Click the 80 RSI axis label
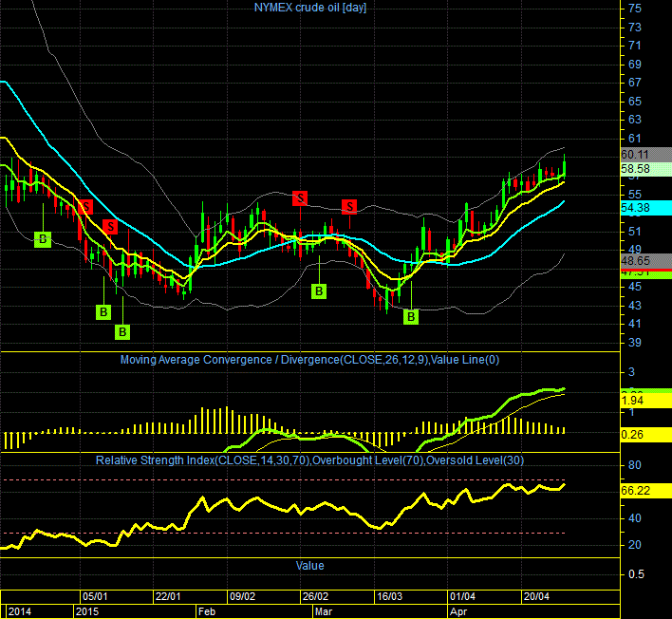The width and height of the screenshot is (672, 619). pos(635,465)
